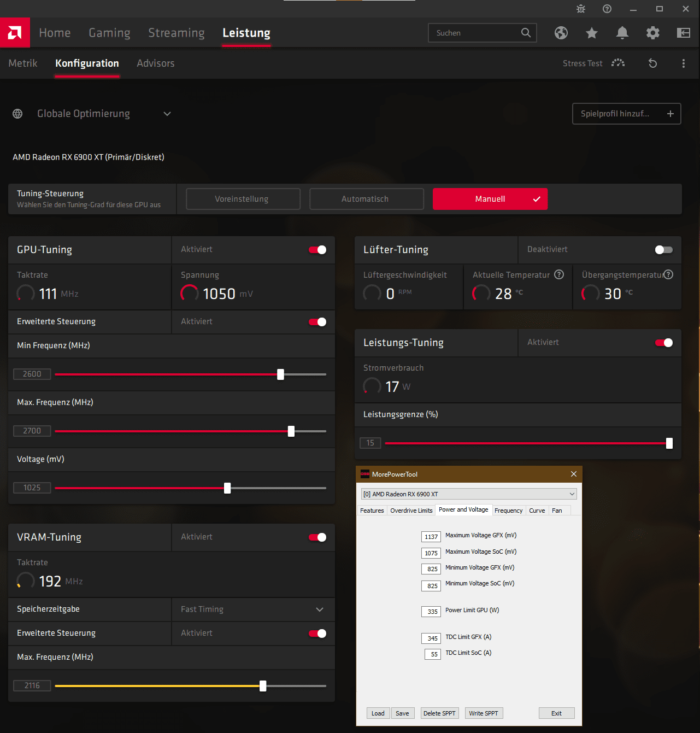Click Maximum Voltage GFX field 1137
This screenshot has width=700, height=733.
coord(431,537)
